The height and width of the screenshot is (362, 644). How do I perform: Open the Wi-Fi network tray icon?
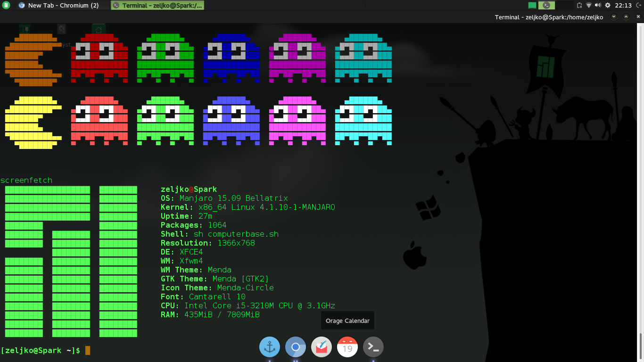pos(589,6)
